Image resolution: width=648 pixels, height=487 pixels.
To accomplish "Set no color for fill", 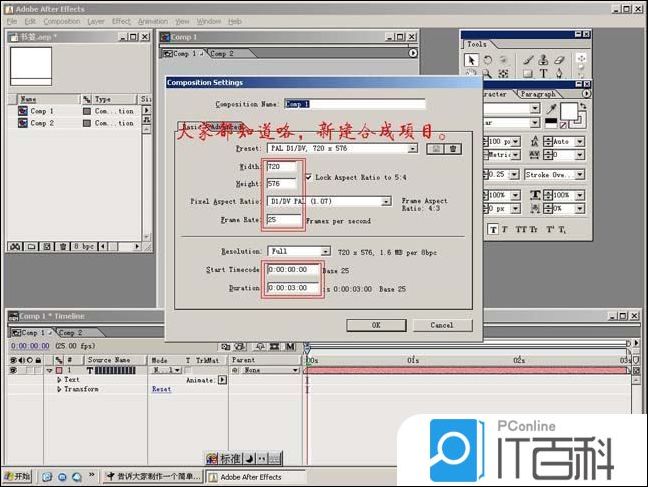I will point(563,124).
